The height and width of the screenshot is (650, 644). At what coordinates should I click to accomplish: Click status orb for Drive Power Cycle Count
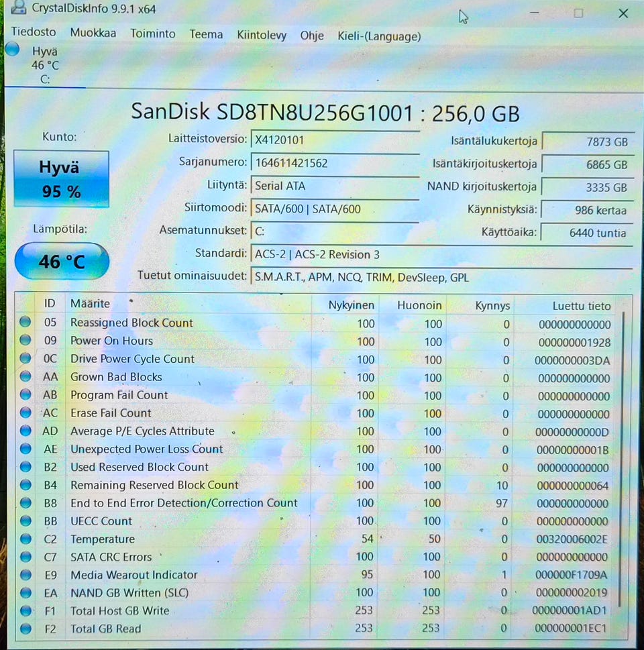coord(25,358)
